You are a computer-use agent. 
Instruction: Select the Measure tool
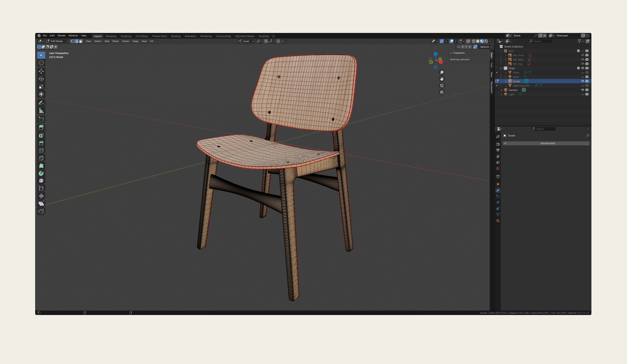(41, 110)
